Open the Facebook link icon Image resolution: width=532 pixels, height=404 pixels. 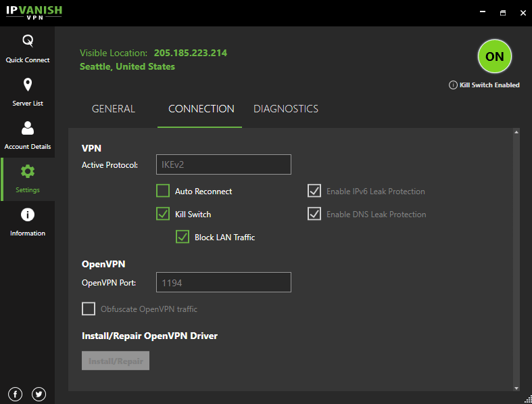pos(16,394)
